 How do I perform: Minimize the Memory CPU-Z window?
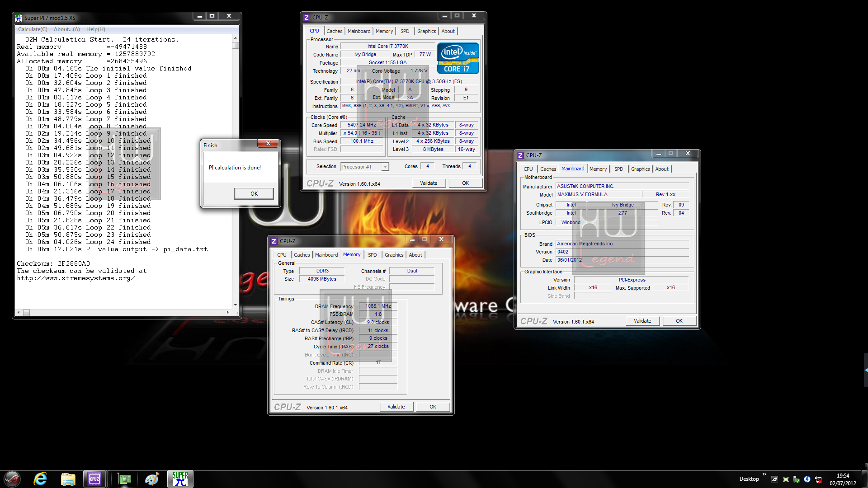point(412,239)
